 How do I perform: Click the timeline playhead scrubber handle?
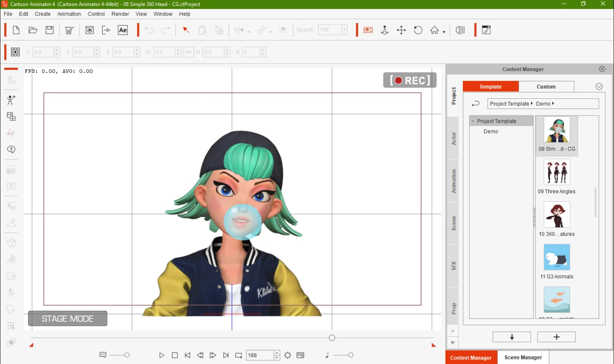(332, 338)
